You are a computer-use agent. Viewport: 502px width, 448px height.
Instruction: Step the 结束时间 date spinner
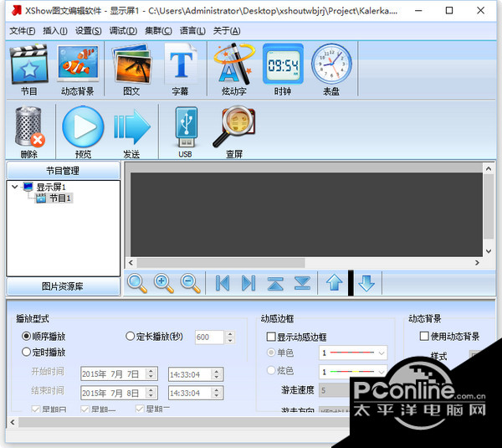(x=151, y=393)
